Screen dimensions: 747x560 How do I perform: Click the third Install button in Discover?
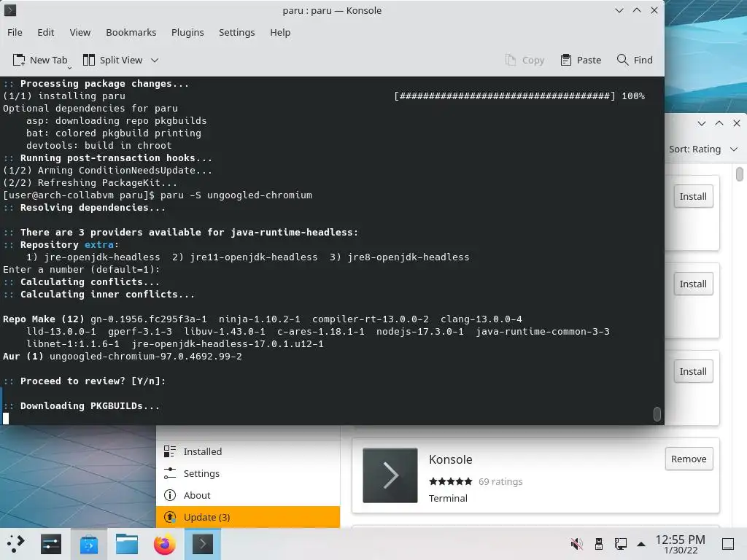pyautogui.click(x=693, y=371)
